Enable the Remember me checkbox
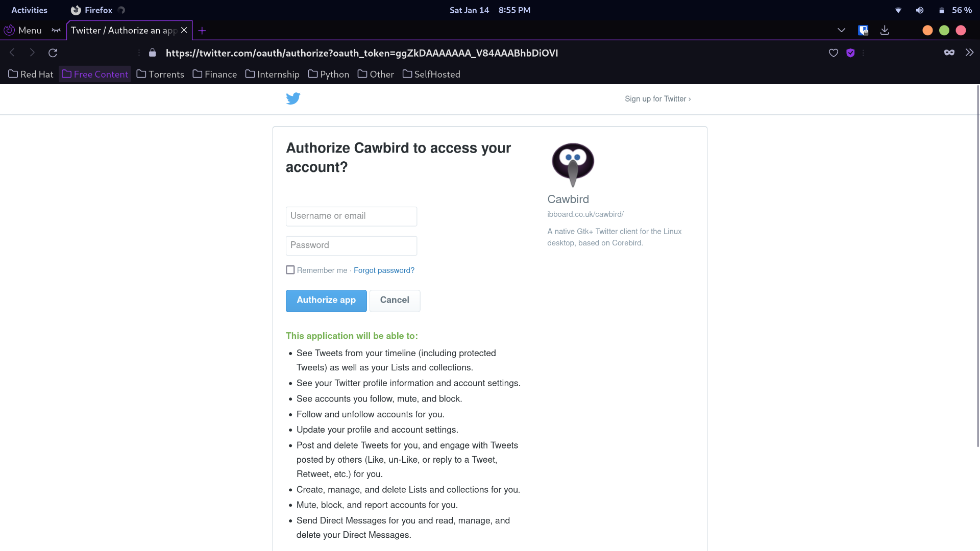 [290, 269]
